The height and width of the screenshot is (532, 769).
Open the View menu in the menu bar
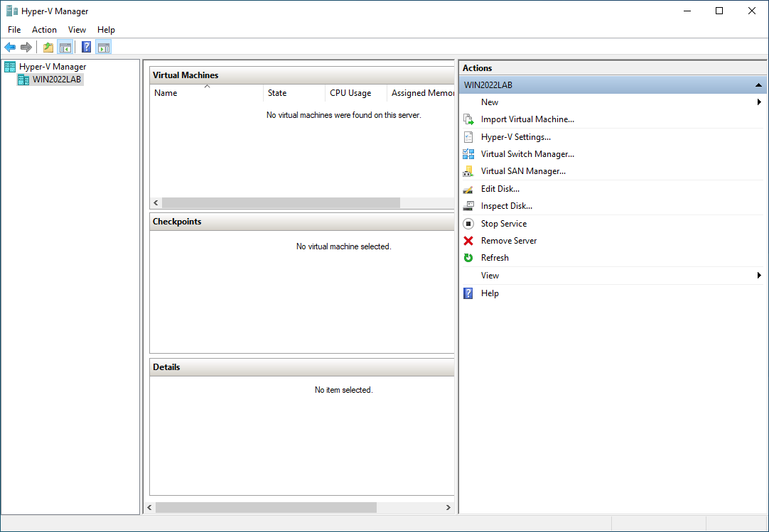77,30
